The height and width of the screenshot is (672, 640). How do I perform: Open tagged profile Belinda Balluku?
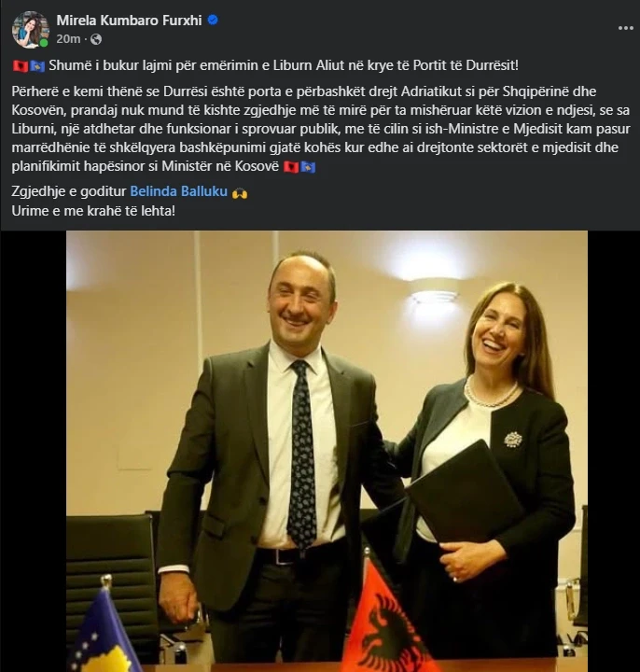point(178,191)
